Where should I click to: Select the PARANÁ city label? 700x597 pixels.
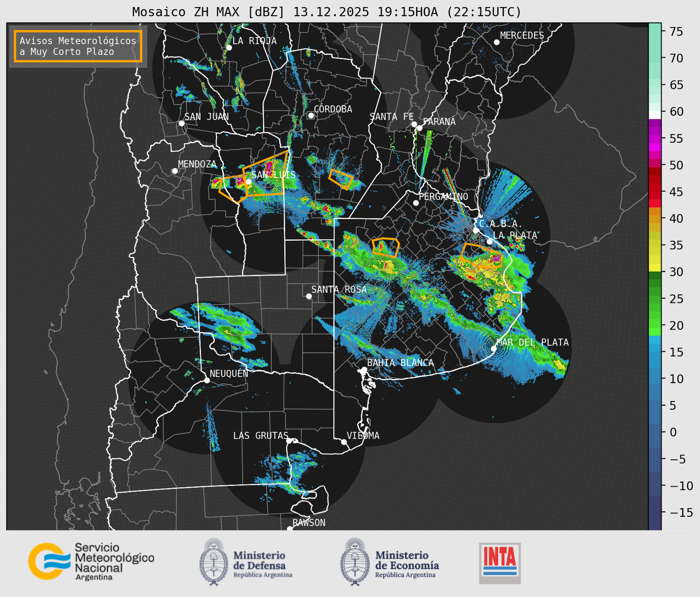pyautogui.click(x=439, y=122)
